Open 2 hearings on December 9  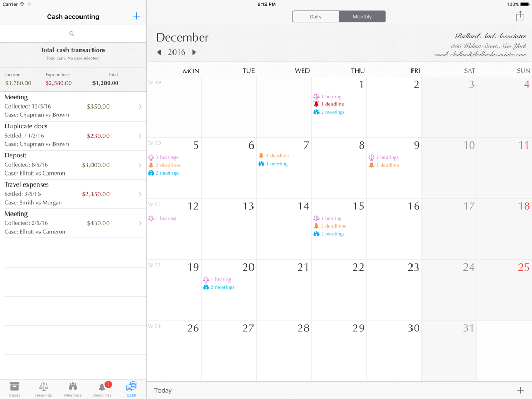click(385, 156)
